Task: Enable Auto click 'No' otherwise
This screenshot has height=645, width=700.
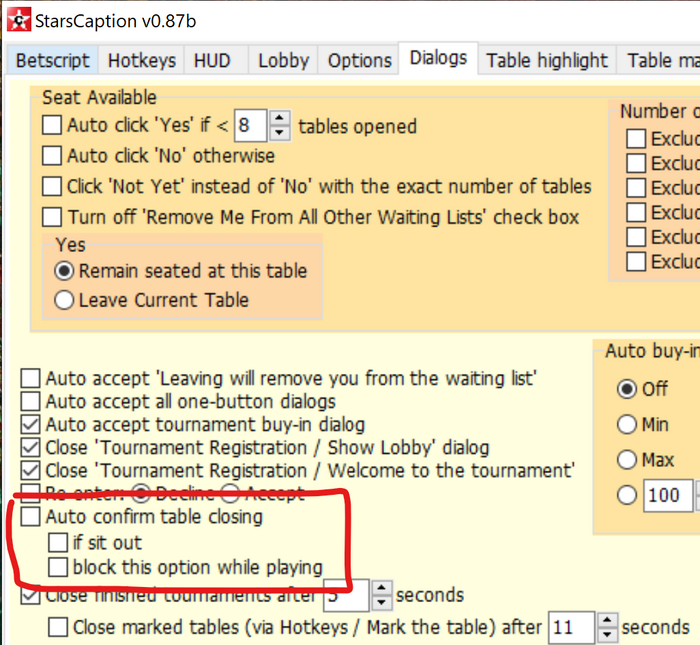Action: 52,156
